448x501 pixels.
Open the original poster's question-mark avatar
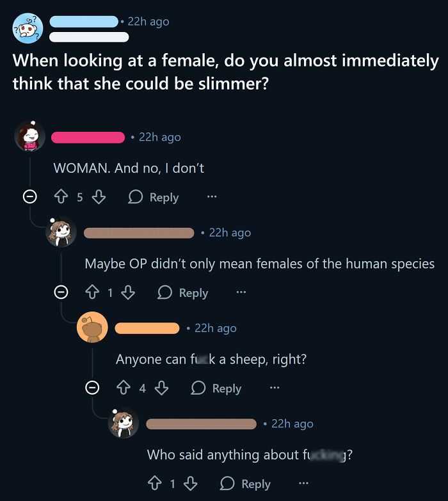28,29
